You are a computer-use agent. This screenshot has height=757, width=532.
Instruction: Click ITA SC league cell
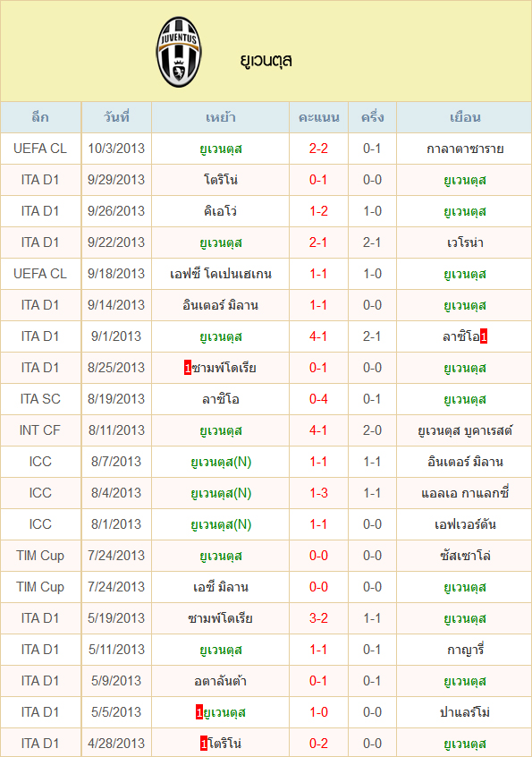point(40,399)
